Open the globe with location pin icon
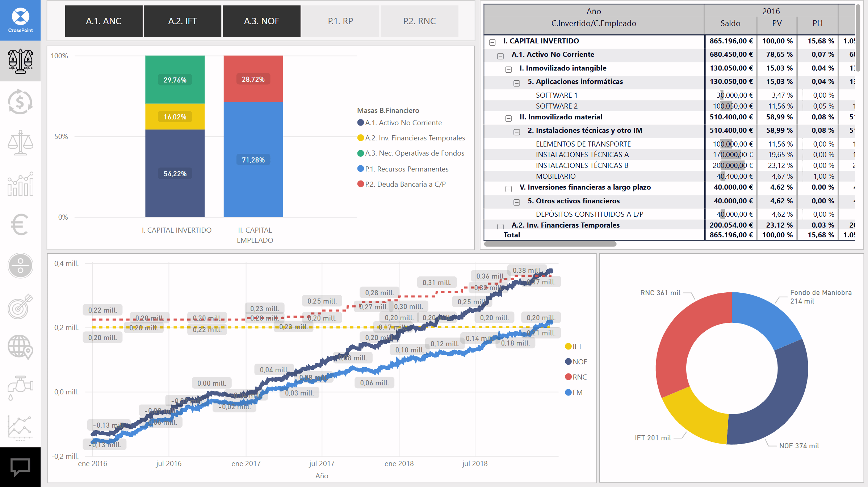 tap(20, 347)
